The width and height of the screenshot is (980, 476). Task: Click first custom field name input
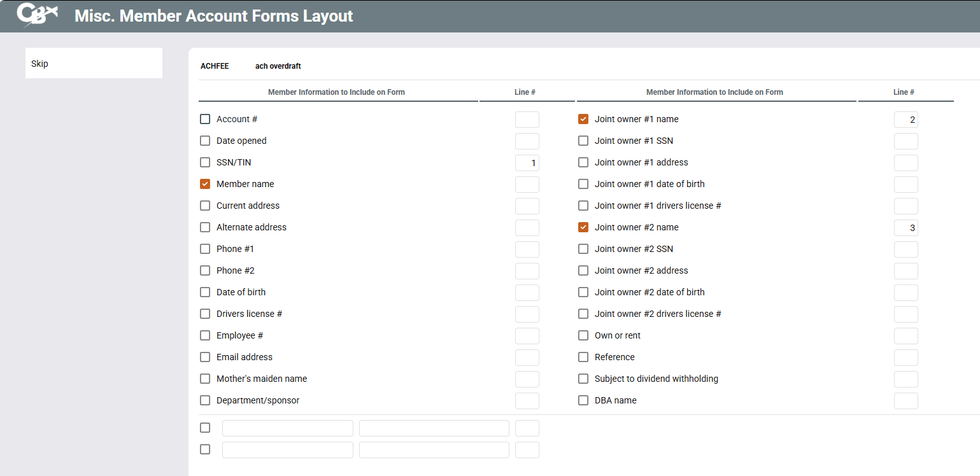(287, 428)
